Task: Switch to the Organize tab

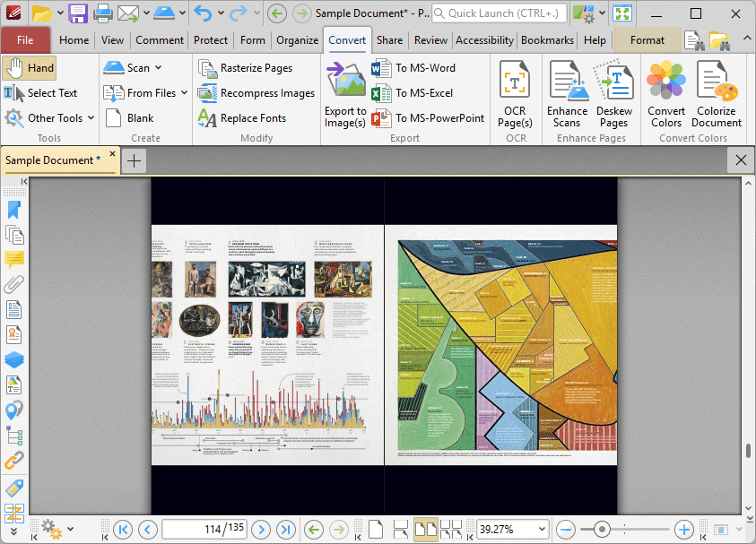Action: [297, 40]
